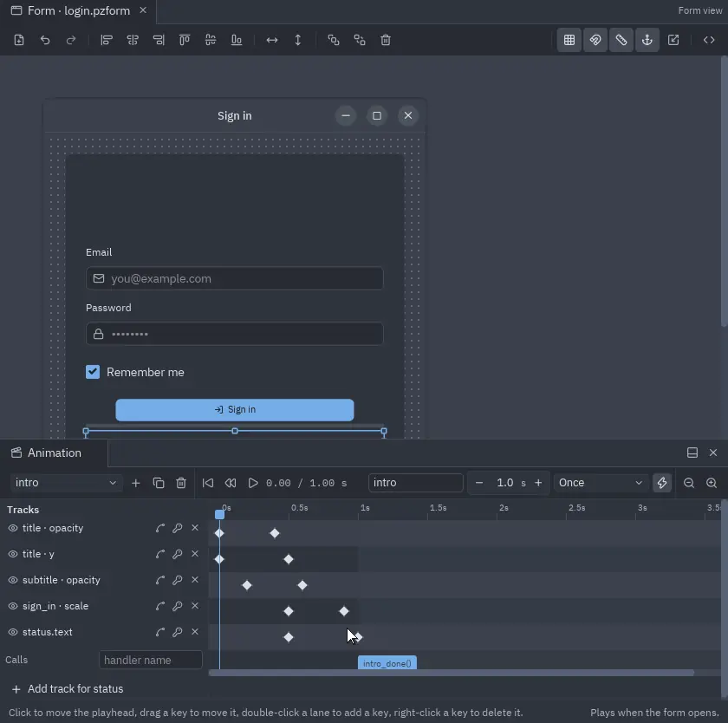Redo the last action

tap(71, 40)
